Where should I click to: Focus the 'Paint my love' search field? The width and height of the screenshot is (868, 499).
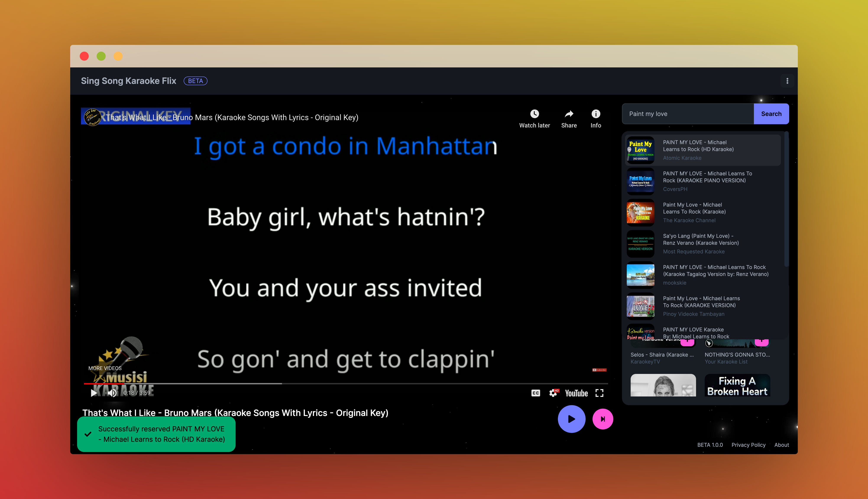(688, 114)
